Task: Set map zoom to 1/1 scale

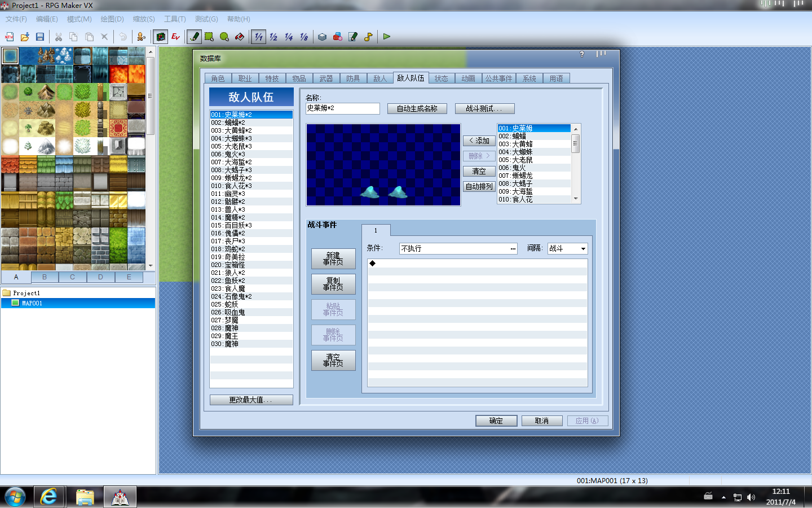Action: click(258, 37)
